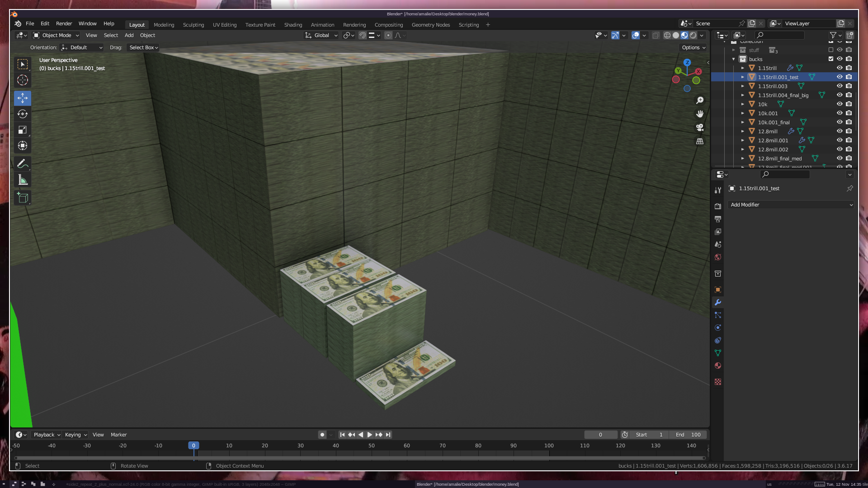The width and height of the screenshot is (868, 488).
Task: Open the Add Modifier dropdown
Action: click(x=791, y=205)
